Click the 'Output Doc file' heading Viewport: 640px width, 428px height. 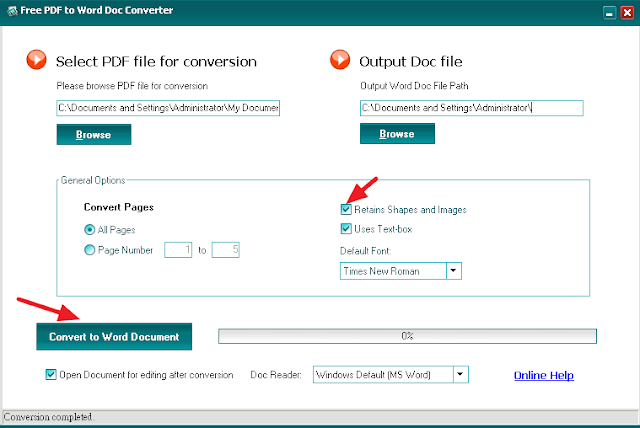click(x=411, y=62)
